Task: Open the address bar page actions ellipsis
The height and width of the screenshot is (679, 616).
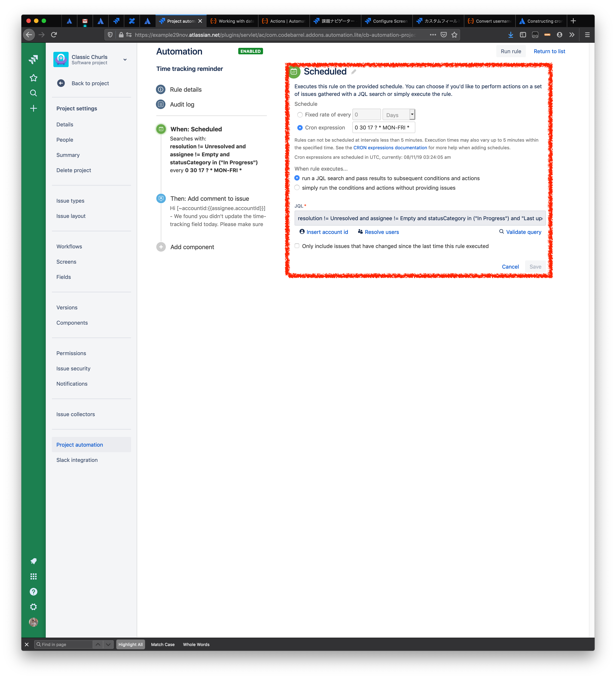Action: click(x=433, y=35)
